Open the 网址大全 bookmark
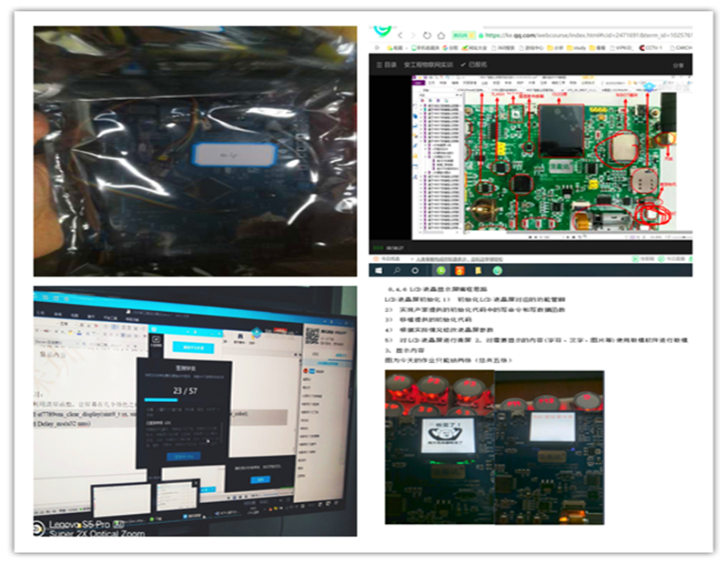Image resolution: width=728 pixels, height=564 pixels. pos(474,48)
